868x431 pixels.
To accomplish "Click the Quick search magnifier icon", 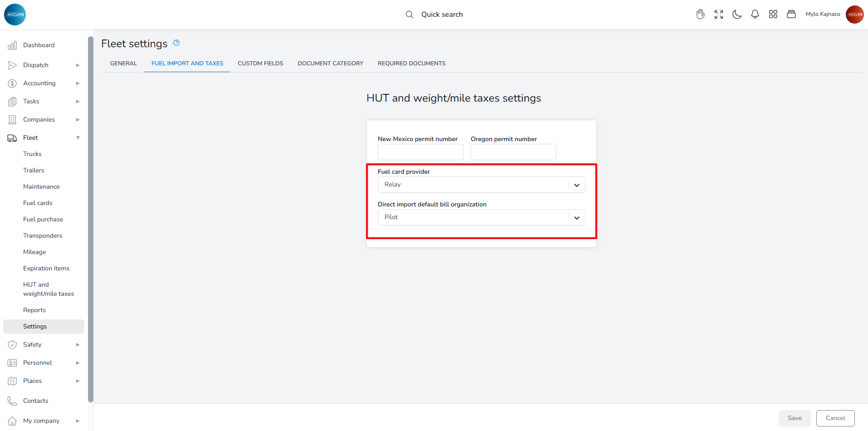I will 409,15.
